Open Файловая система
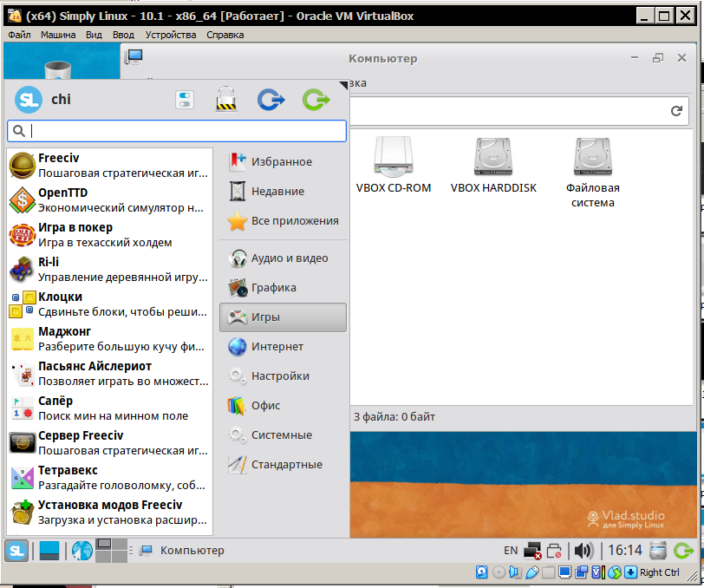This screenshot has height=588, width=704. coord(593,173)
